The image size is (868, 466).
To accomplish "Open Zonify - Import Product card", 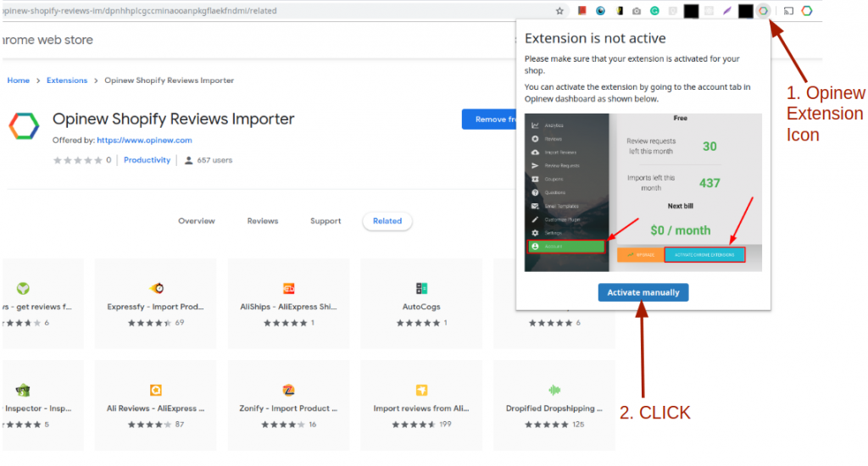I will [288, 405].
